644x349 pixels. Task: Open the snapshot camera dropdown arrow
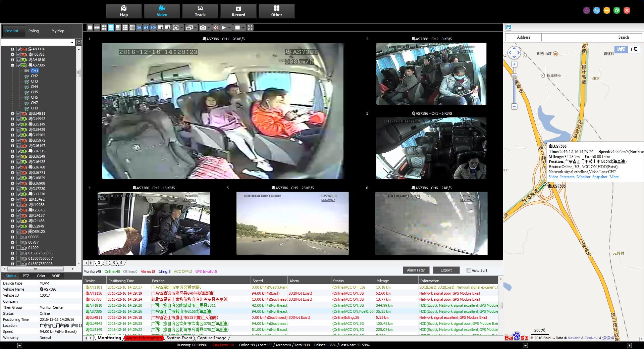point(209,28)
